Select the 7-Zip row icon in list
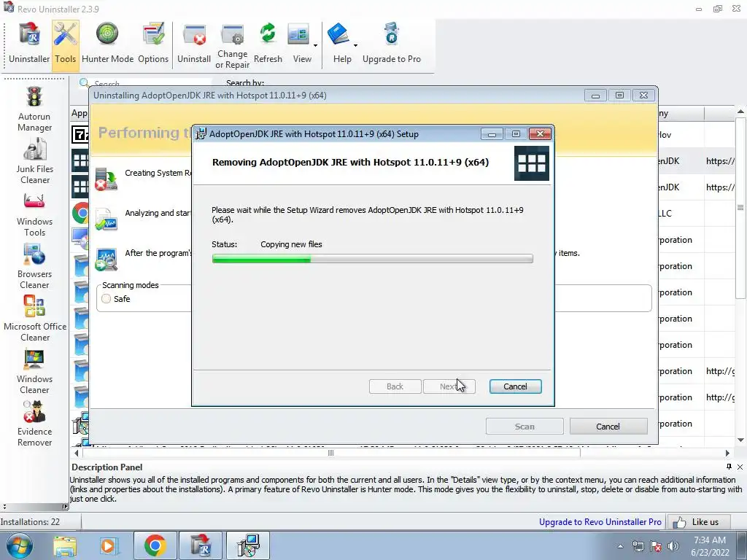The height and width of the screenshot is (560, 747). point(80,134)
